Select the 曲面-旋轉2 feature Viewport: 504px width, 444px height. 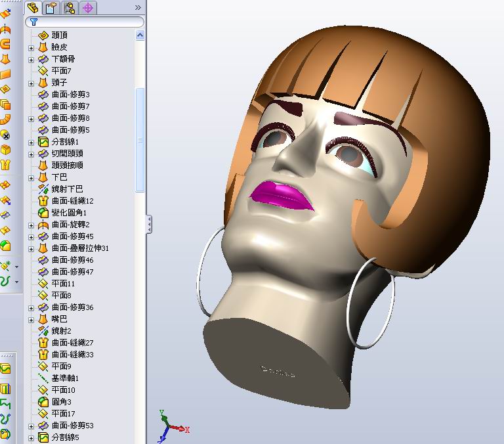(71, 224)
